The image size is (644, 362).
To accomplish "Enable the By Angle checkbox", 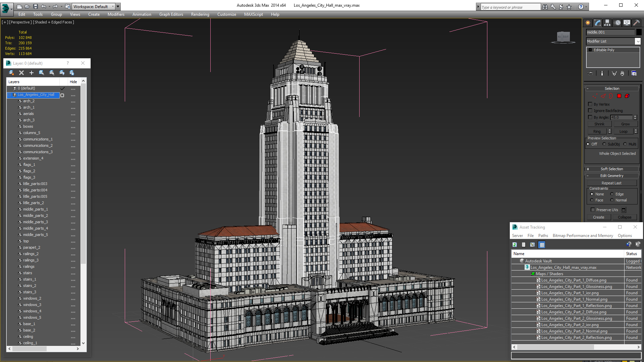I will tap(590, 117).
